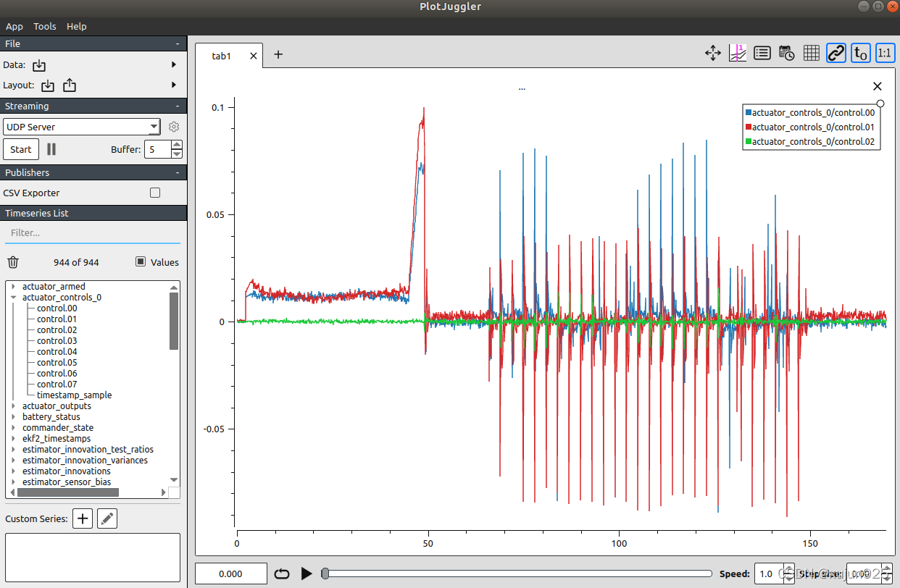Click the Start streaming button
The image size is (900, 588).
tap(21, 149)
